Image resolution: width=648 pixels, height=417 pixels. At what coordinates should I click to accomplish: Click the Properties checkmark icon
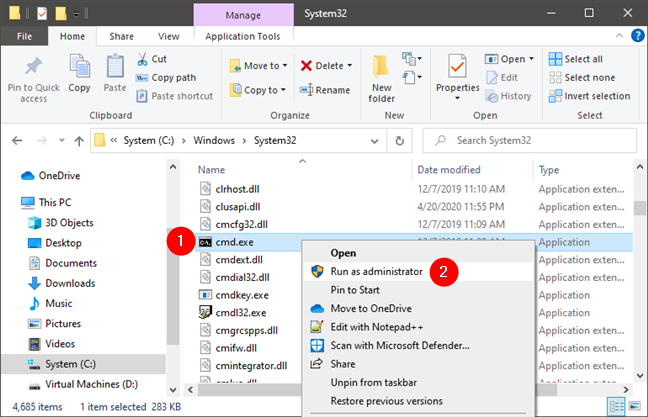[x=457, y=66]
